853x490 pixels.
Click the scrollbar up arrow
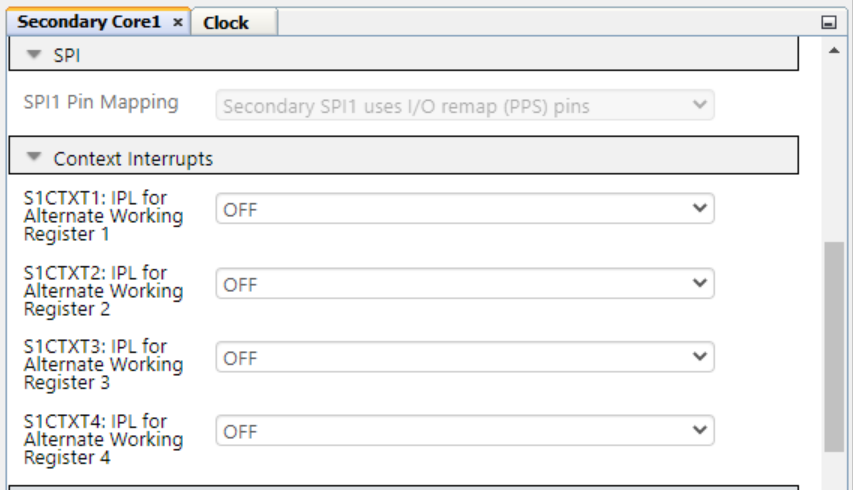pos(834,51)
